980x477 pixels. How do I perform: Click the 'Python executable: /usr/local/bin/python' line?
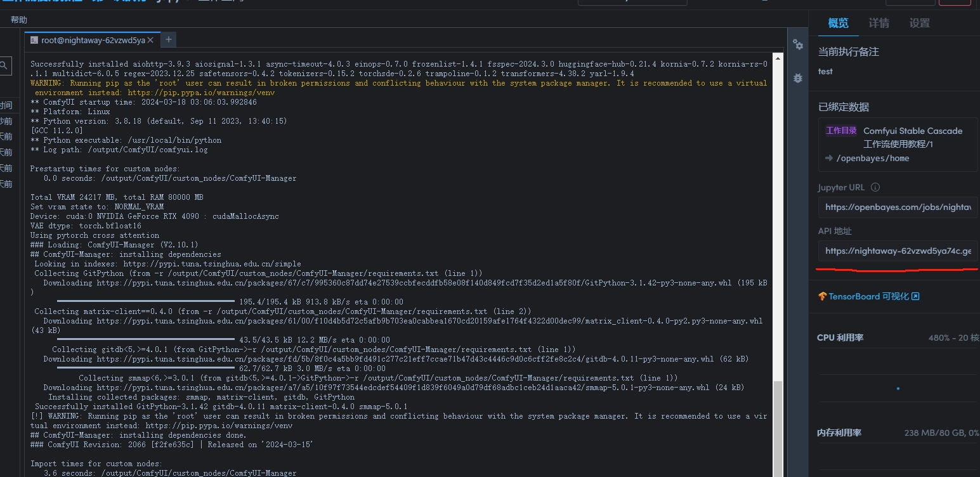click(x=126, y=140)
